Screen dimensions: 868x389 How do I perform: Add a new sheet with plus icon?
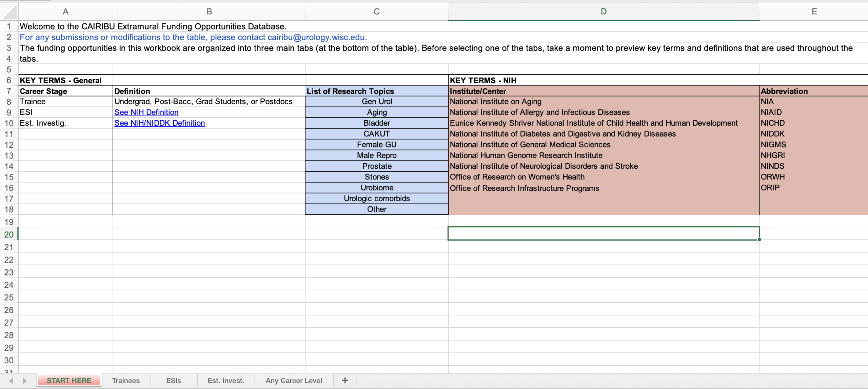coord(345,380)
